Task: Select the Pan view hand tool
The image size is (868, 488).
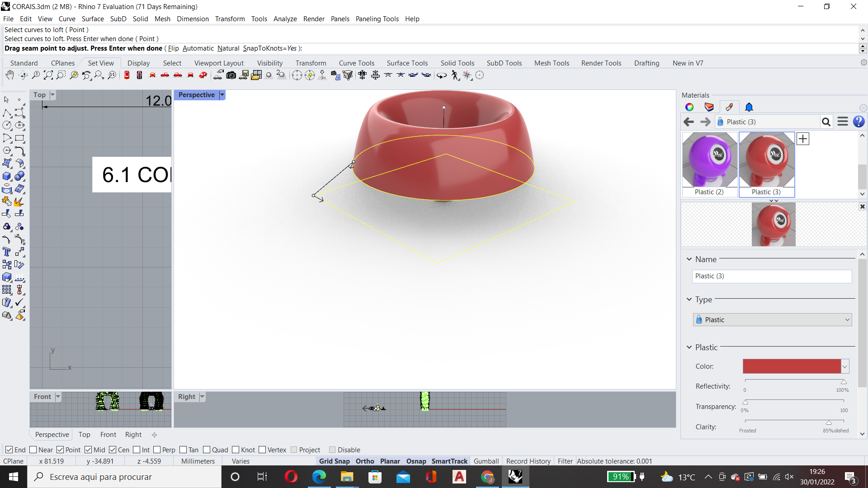Action: (x=9, y=75)
